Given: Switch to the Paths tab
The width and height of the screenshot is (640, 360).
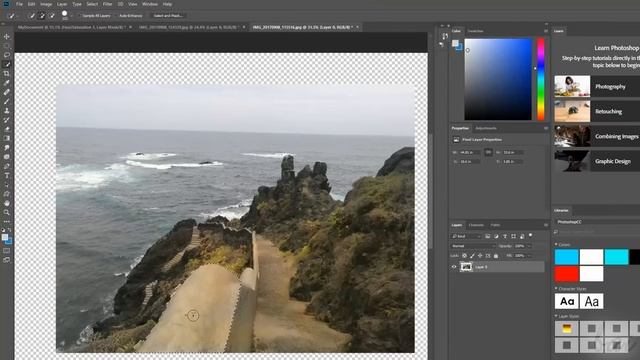Looking at the screenshot, I should [x=495, y=225].
